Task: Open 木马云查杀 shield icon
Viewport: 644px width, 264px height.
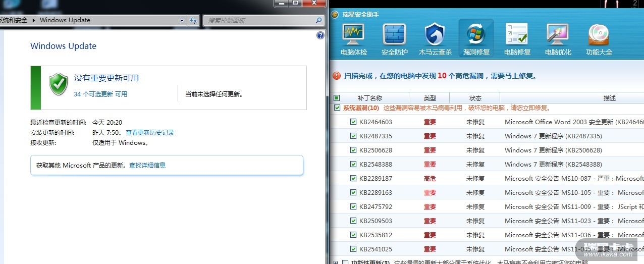Action: pos(435,39)
